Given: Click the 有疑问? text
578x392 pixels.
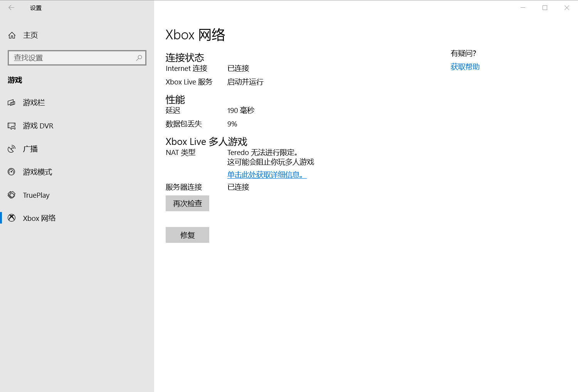Looking at the screenshot, I should [464, 53].
